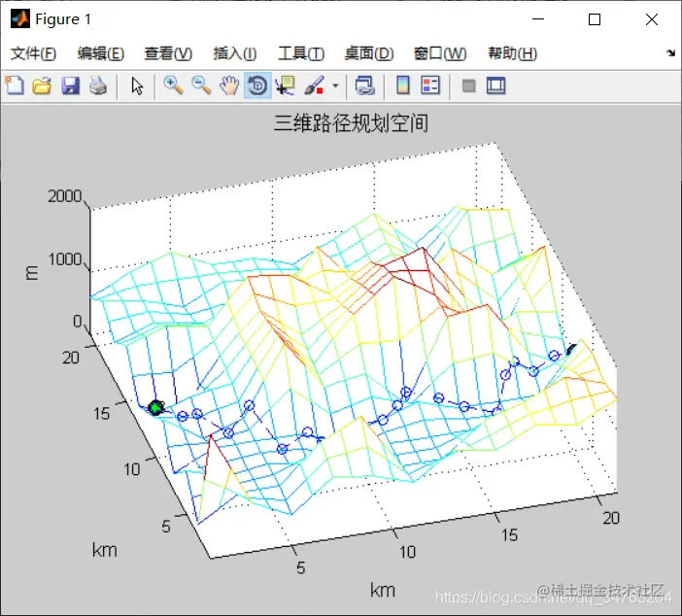Image resolution: width=682 pixels, height=616 pixels.
Task: Expand the Brush color dropdown arrow
Action: click(x=335, y=86)
